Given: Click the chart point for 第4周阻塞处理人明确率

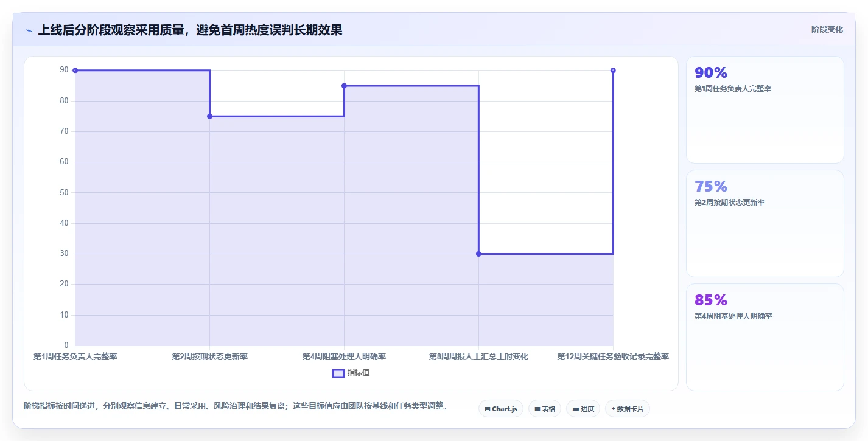Looking at the screenshot, I should point(344,86).
